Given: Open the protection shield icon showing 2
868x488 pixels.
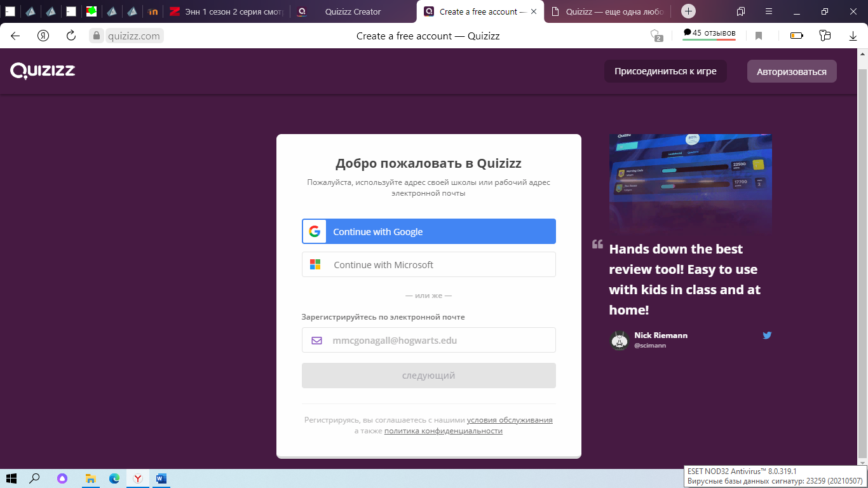Looking at the screenshot, I should tap(656, 36).
